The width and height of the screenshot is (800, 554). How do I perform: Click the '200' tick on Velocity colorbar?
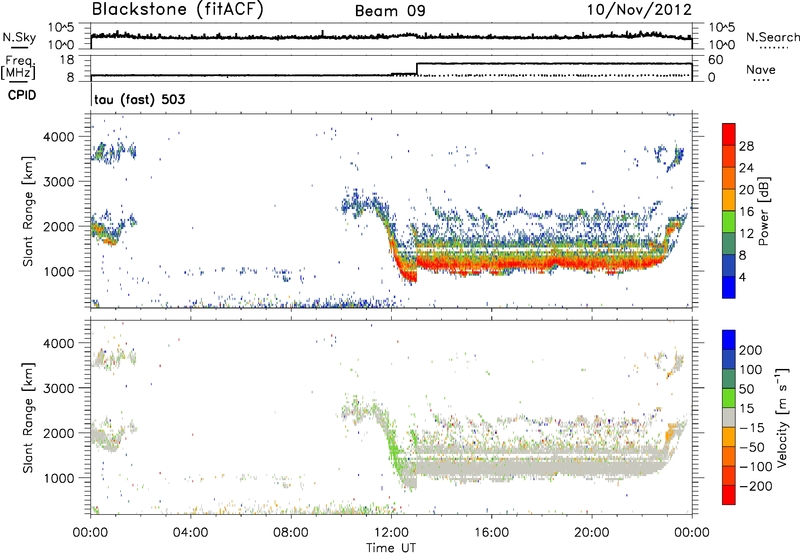[x=751, y=350]
